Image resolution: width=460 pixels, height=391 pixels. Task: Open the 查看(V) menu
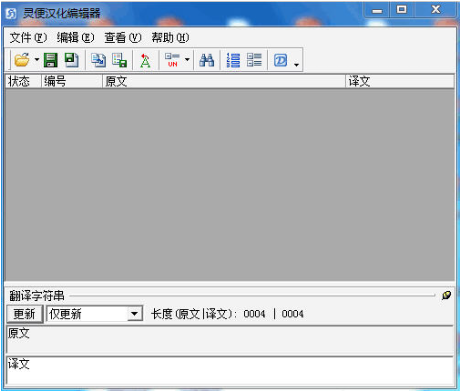click(123, 38)
